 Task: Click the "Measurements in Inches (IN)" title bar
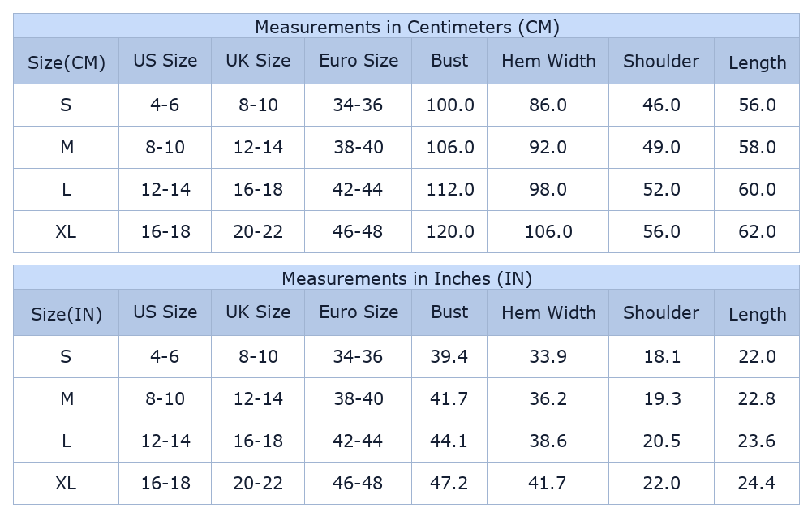point(406,278)
